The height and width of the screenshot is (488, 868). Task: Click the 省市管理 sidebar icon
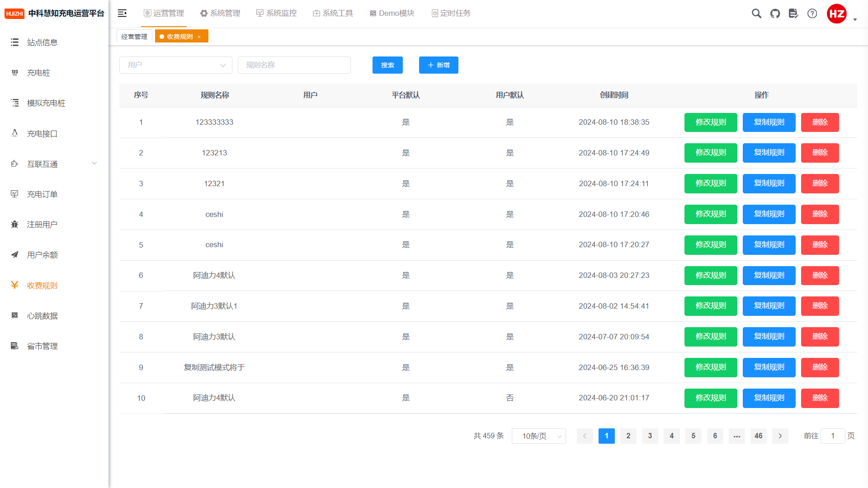pos(15,346)
